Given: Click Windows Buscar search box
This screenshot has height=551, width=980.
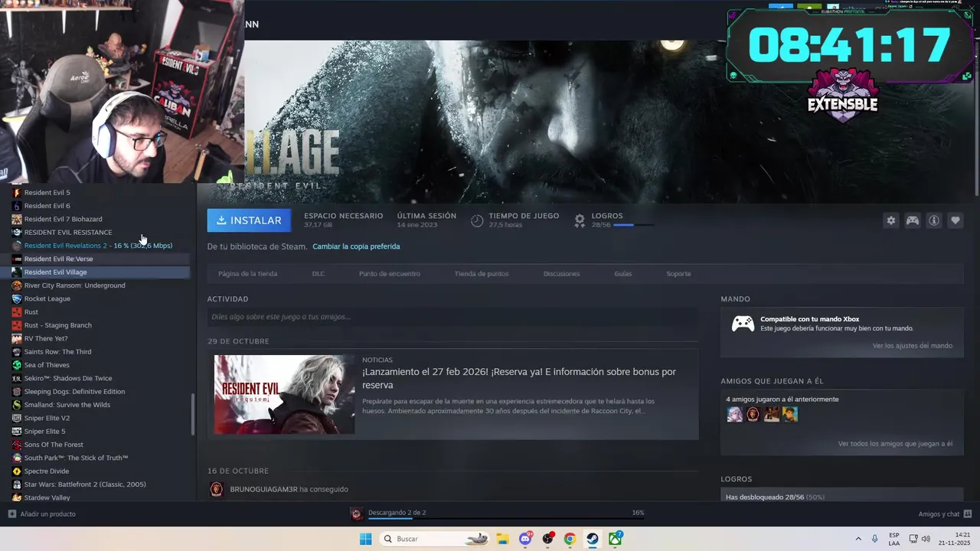Looking at the screenshot, I should (435, 539).
